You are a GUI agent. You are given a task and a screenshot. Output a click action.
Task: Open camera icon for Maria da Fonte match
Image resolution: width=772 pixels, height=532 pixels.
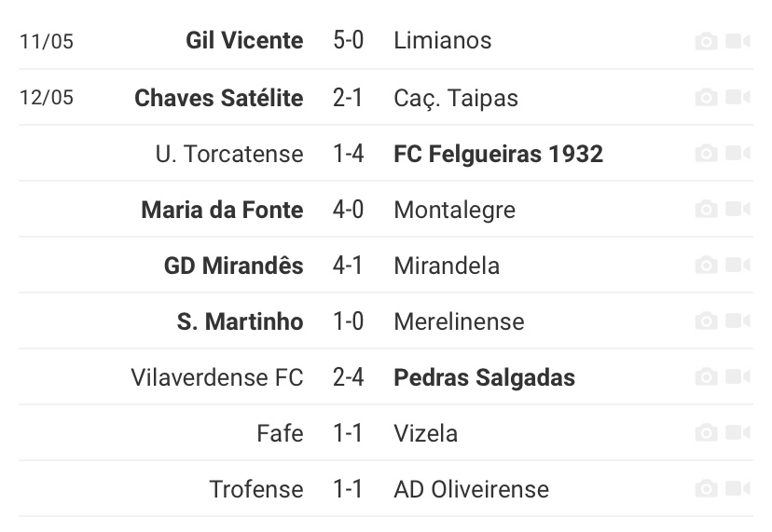[706, 210]
